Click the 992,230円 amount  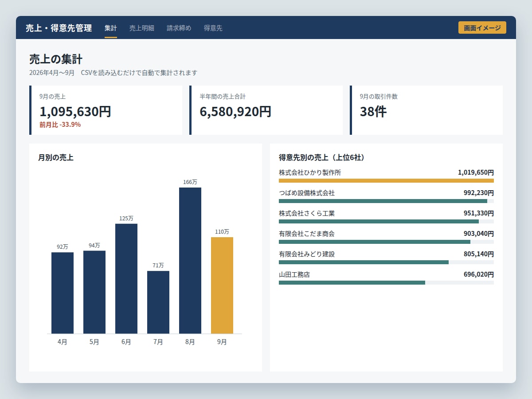coord(479,193)
